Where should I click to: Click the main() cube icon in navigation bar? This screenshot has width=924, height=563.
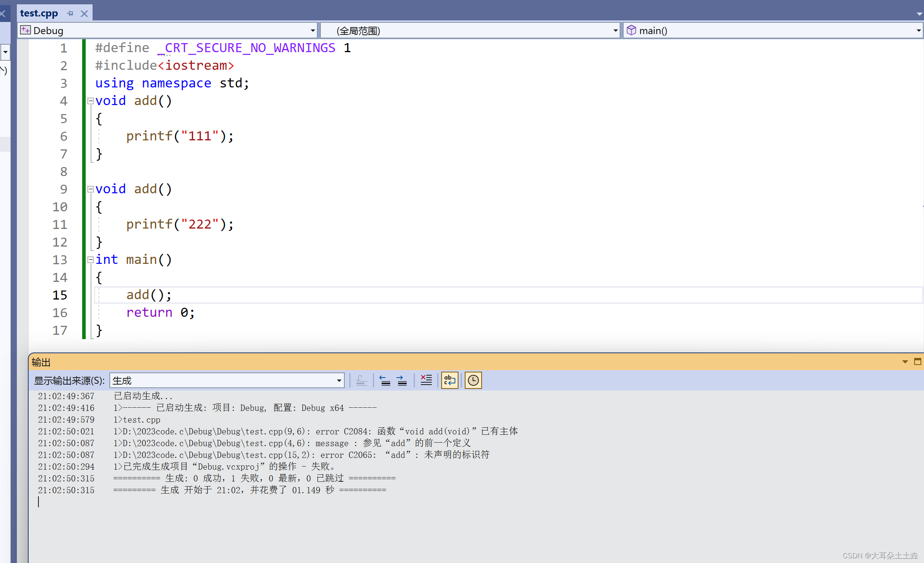coord(631,30)
